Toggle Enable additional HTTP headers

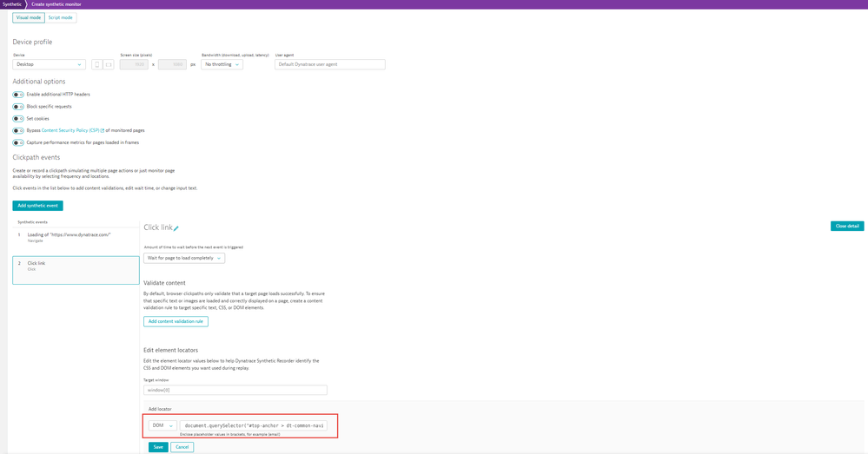point(18,95)
